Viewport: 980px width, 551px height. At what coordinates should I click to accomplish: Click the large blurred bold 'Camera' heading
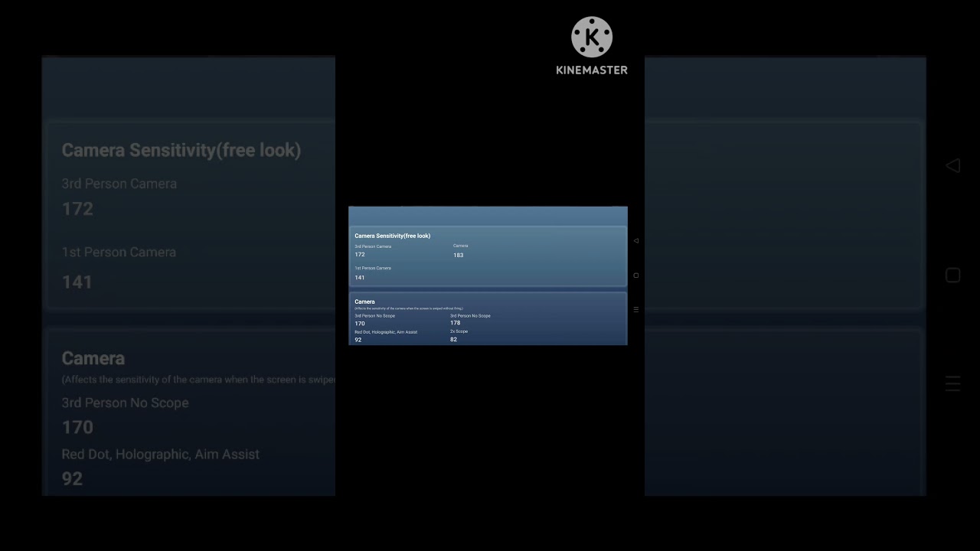[93, 358]
